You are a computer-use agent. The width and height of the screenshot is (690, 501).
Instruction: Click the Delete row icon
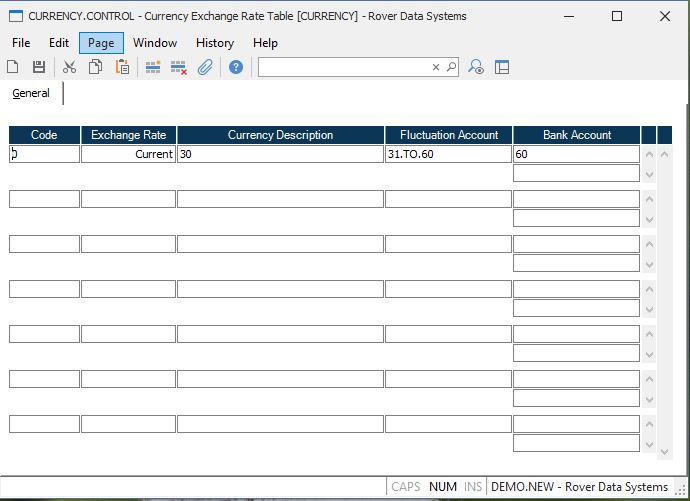point(179,67)
